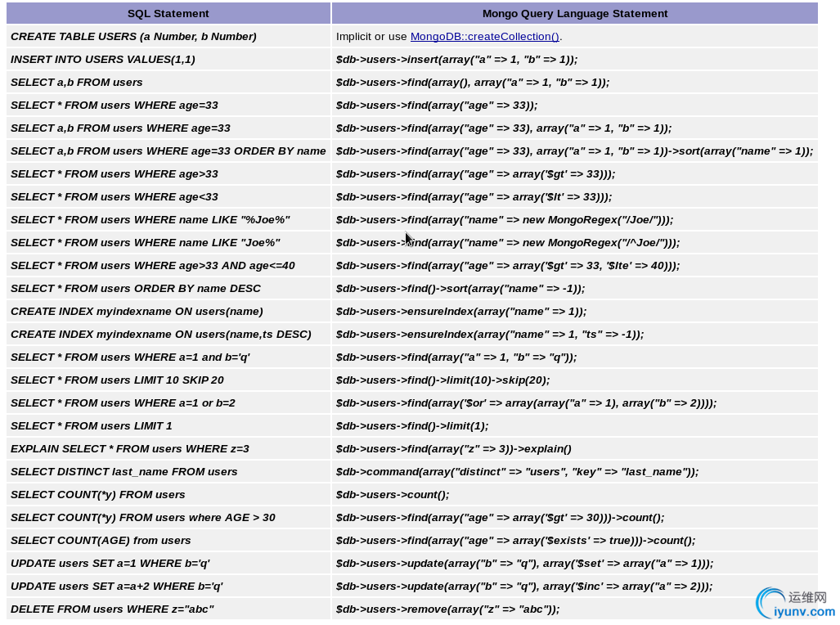
Task: Select 'SELECT COUNT(*y) FROM users' cell
Action: pyautogui.click(x=168, y=495)
